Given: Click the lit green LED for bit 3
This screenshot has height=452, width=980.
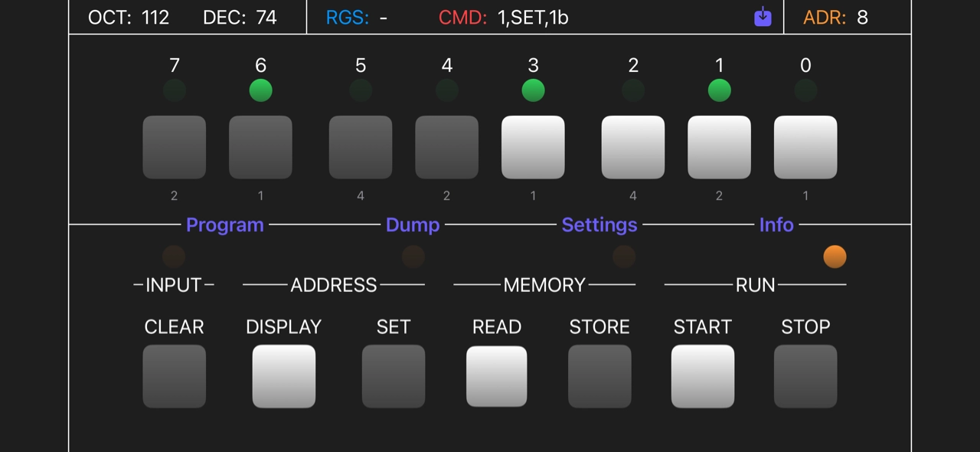Looking at the screenshot, I should tap(533, 90).
